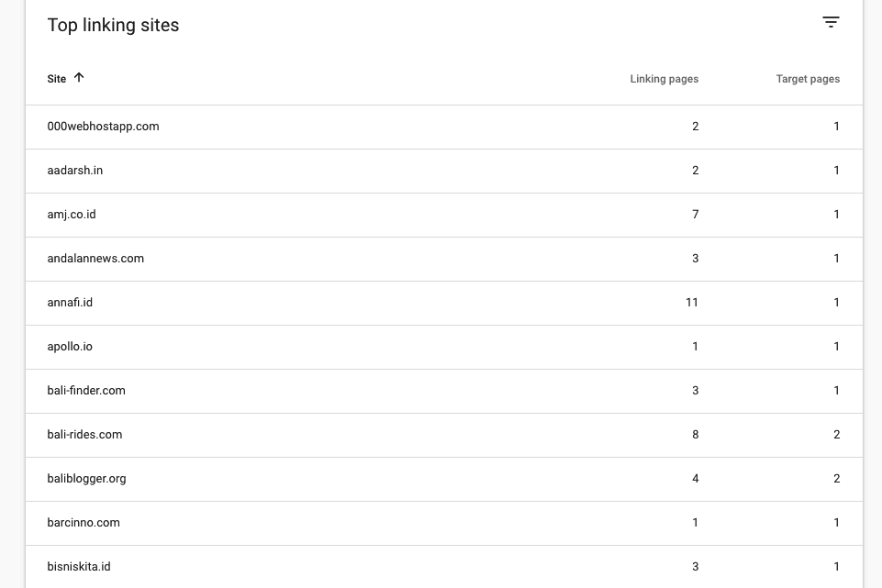Screen dimensions: 882x588
Task: Sort by Target pages column
Action: [x=808, y=79]
